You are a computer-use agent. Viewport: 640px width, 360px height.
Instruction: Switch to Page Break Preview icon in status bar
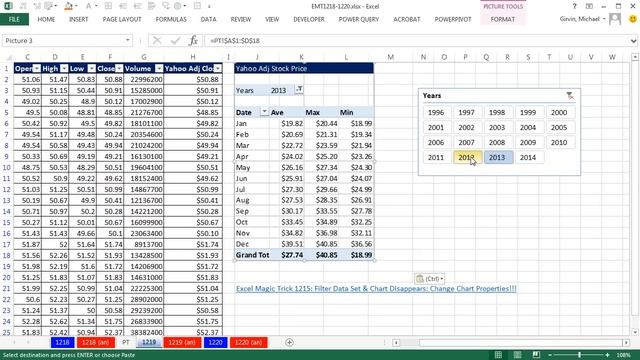pos(536,355)
